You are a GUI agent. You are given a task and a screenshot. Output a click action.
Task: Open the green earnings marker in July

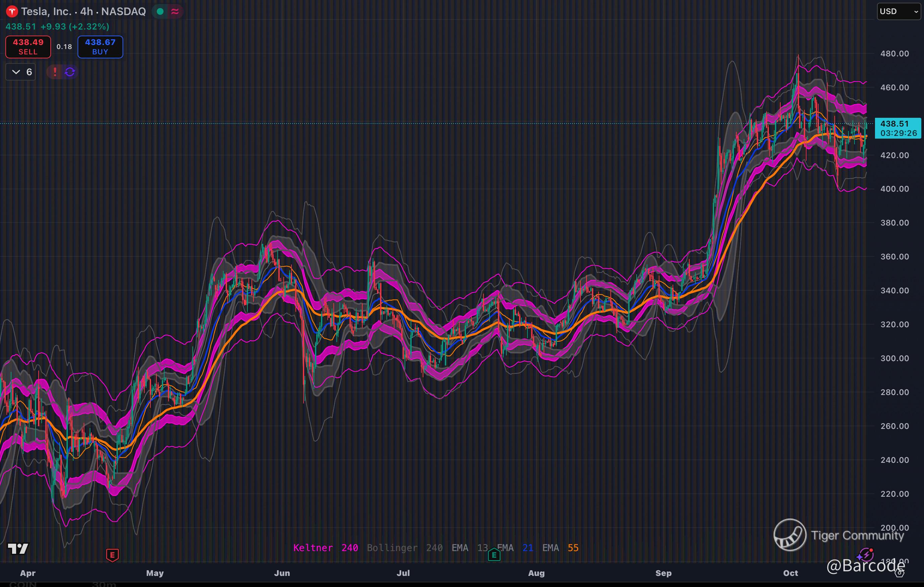click(x=494, y=555)
